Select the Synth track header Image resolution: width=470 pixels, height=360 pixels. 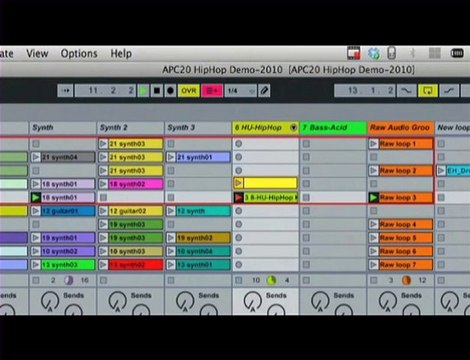click(63, 128)
